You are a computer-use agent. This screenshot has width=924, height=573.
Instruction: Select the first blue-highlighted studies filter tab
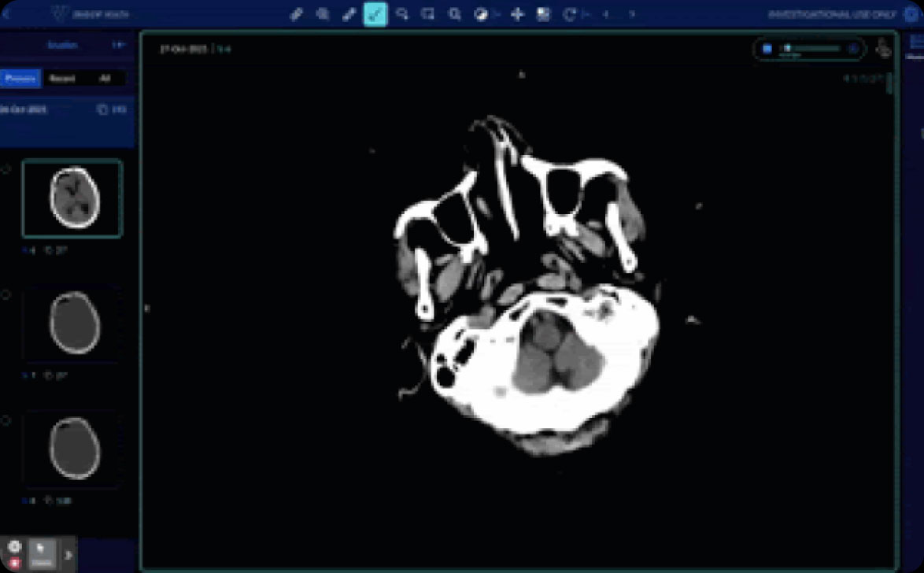(20, 79)
